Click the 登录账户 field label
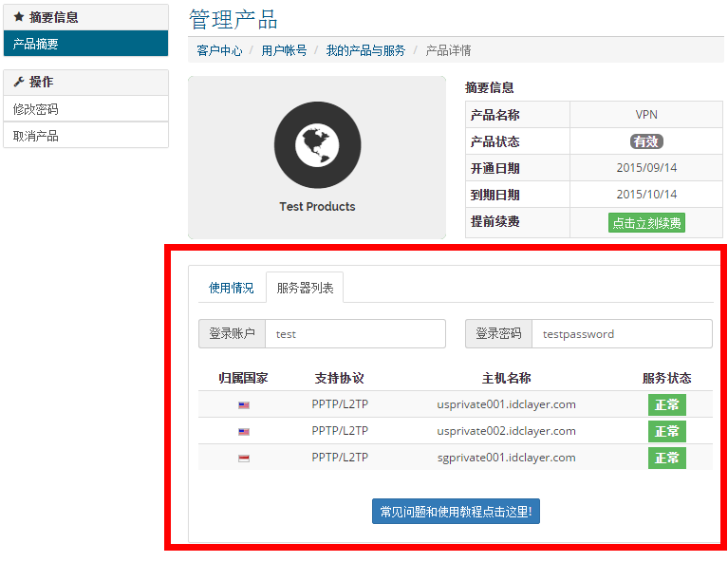Screen dimensions: 728x562 (x=232, y=334)
